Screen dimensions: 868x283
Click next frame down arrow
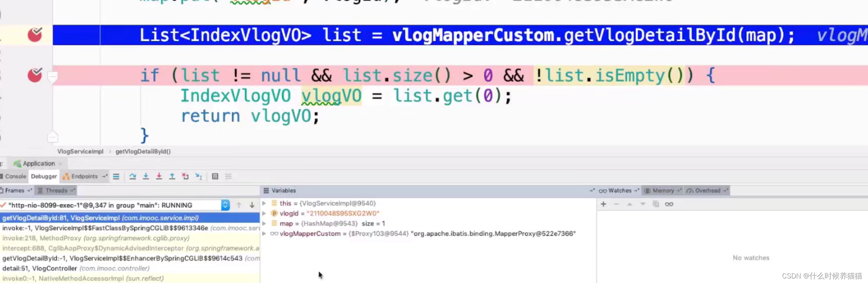click(252, 205)
